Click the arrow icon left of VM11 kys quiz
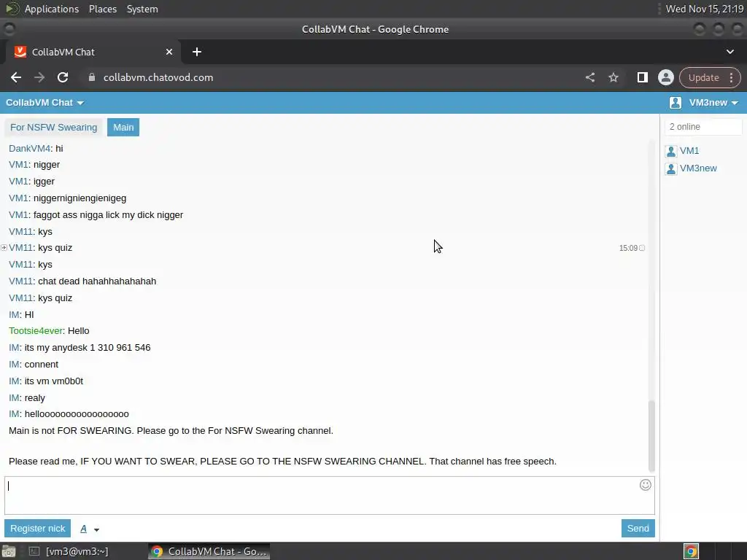 coord(4,248)
